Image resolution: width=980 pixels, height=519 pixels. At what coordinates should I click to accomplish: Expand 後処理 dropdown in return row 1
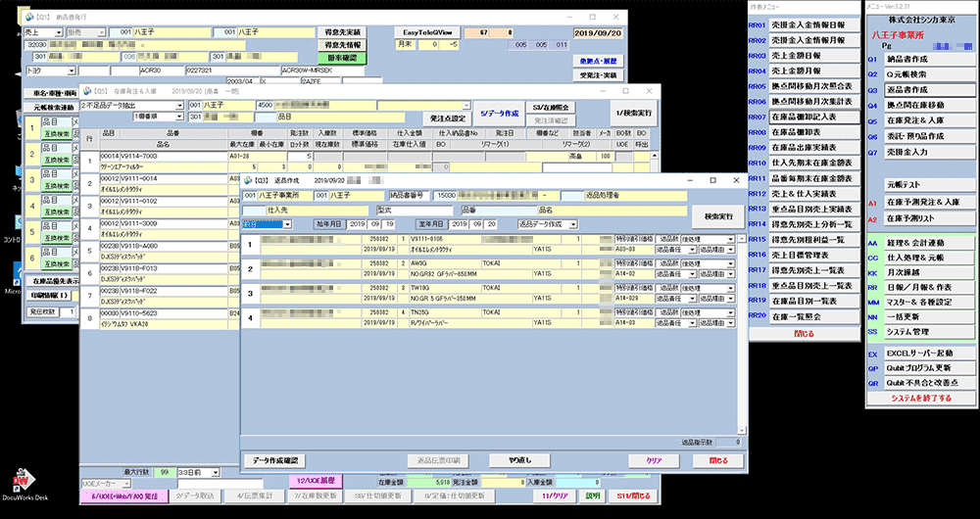coord(730,239)
